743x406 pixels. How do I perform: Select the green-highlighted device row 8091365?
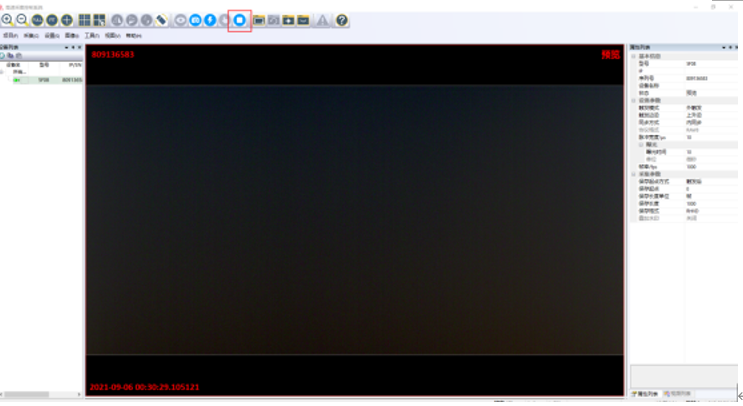pyautogui.click(x=47, y=80)
